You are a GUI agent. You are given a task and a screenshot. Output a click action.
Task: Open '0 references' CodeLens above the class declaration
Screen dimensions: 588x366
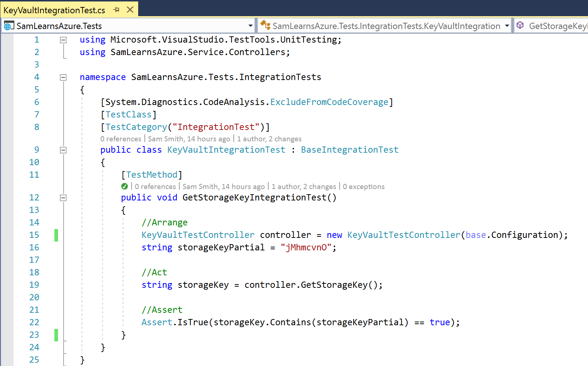click(121, 139)
